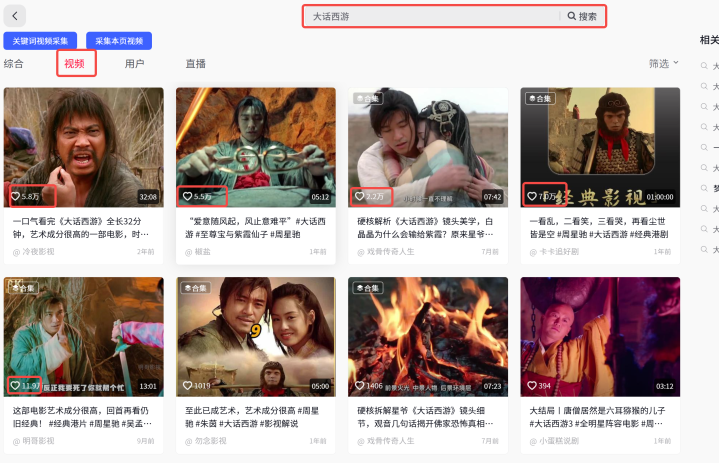Click the heart icon showing 1406 likes
This screenshot has width=719, height=463.
click(360, 386)
